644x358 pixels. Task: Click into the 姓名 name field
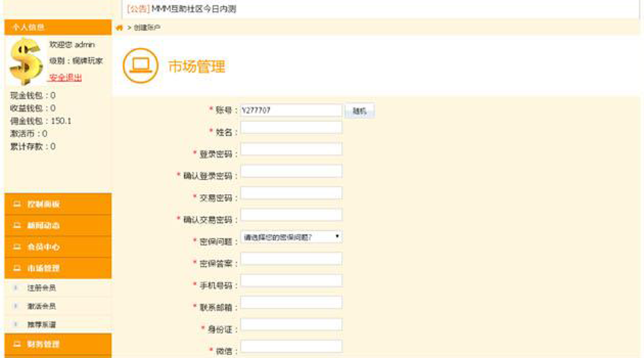click(292, 127)
